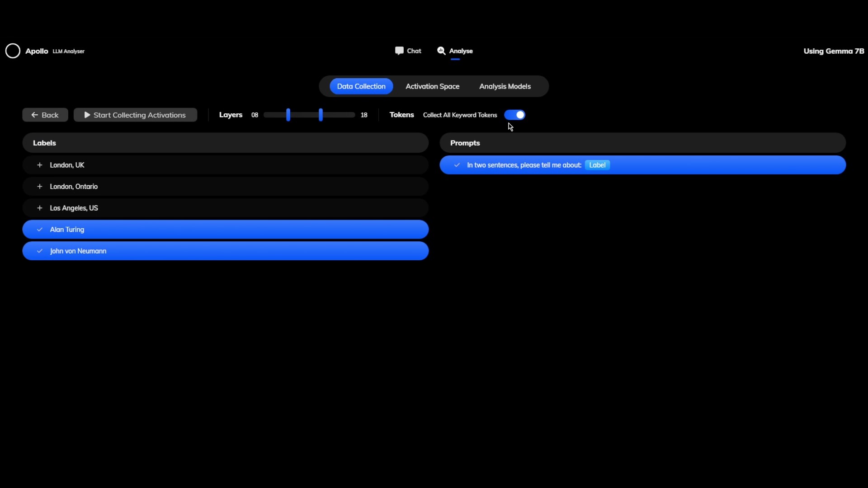Viewport: 868px width, 488px height.
Task: Switch to the Activation Space tab
Action: [x=432, y=86]
